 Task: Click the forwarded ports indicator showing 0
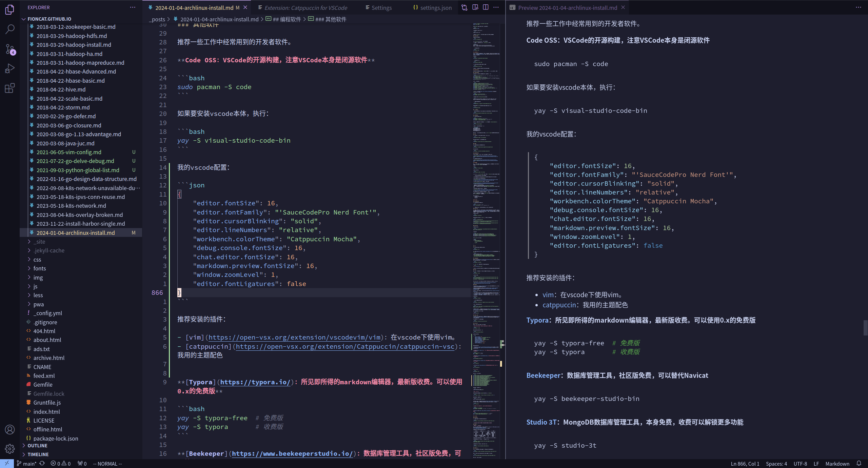tap(82, 464)
